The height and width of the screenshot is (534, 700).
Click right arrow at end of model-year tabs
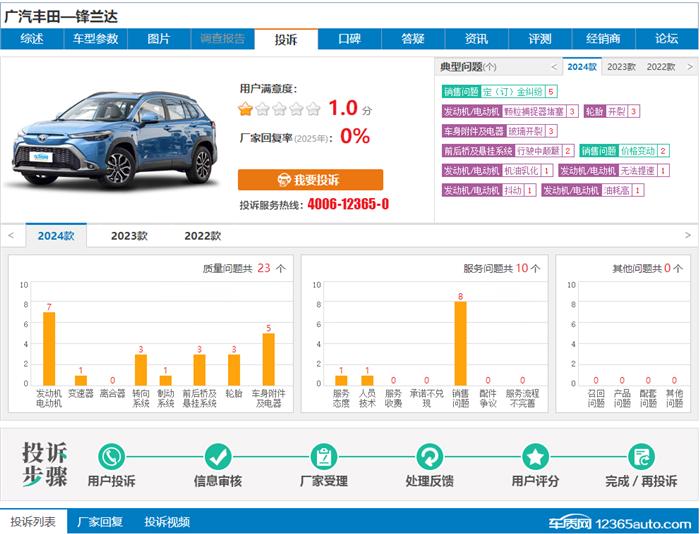click(x=688, y=235)
